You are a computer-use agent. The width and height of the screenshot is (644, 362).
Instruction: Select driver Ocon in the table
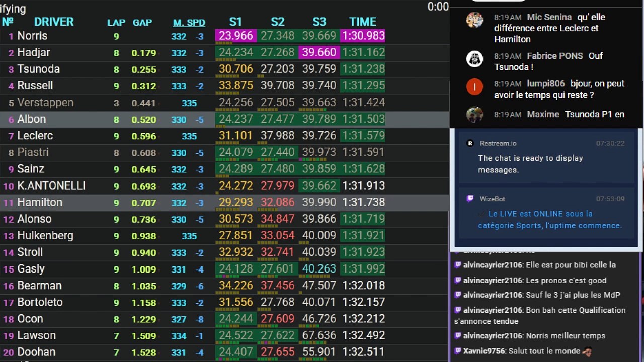[x=30, y=318]
